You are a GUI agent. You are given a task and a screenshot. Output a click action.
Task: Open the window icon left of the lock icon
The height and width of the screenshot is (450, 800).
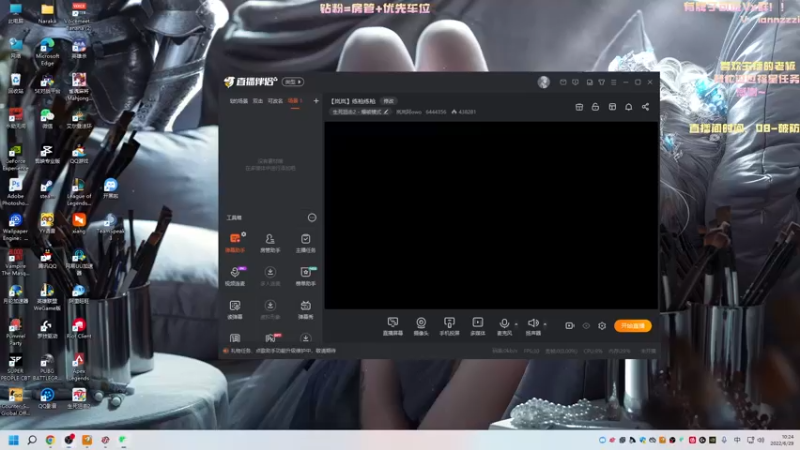tap(579, 107)
